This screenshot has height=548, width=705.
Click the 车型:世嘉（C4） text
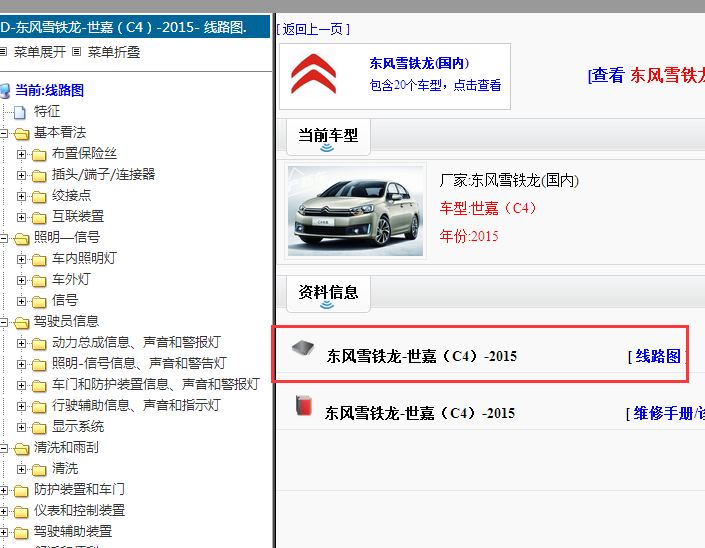point(488,208)
